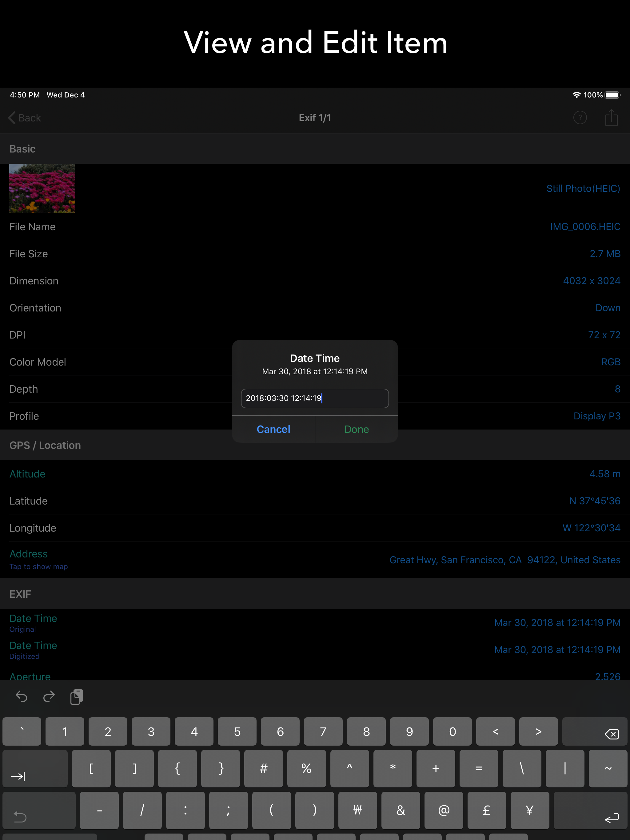Open the help question mark icon
The height and width of the screenshot is (840, 630).
pyautogui.click(x=580, y=118)
